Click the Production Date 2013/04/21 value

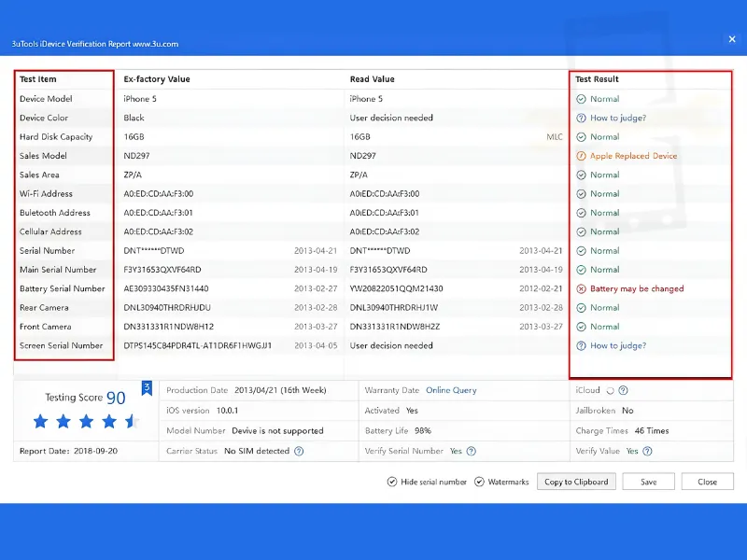pos(280,390)
